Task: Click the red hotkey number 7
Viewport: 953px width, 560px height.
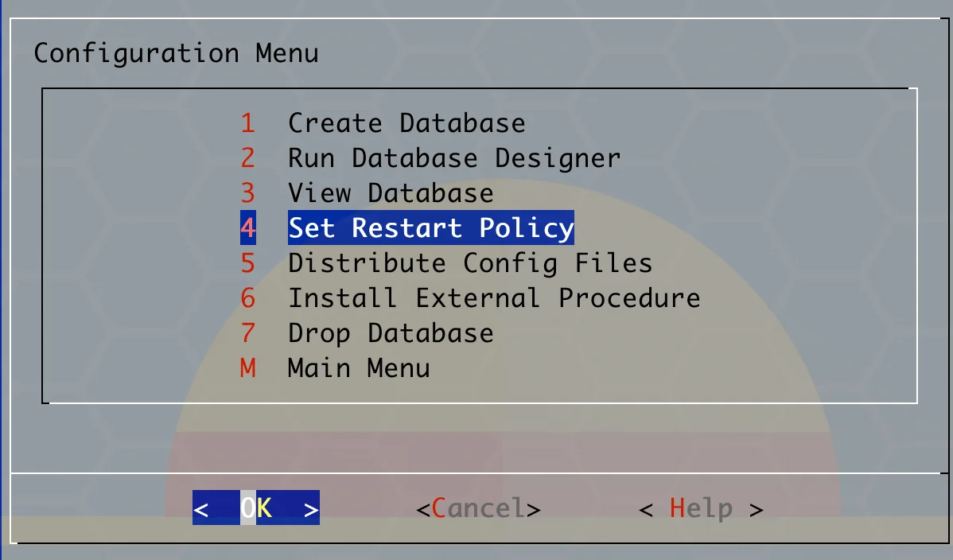Action: tap(247, 333)
